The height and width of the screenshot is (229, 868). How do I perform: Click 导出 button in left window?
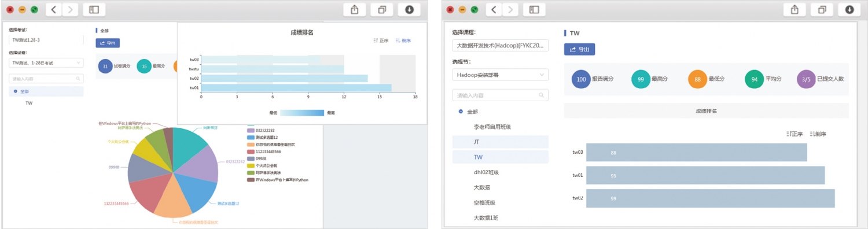tap(108, 43)
